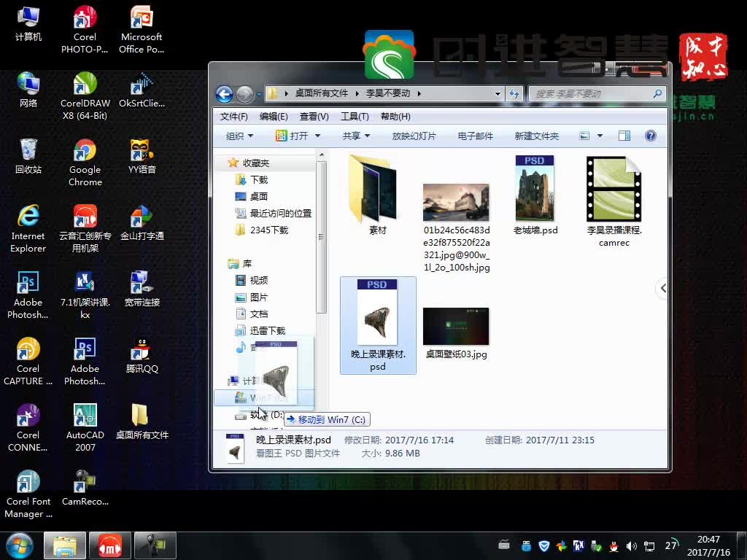Click the Explorer forward arrow button
The width and height of the screenshot is (747, 560).
245,94
